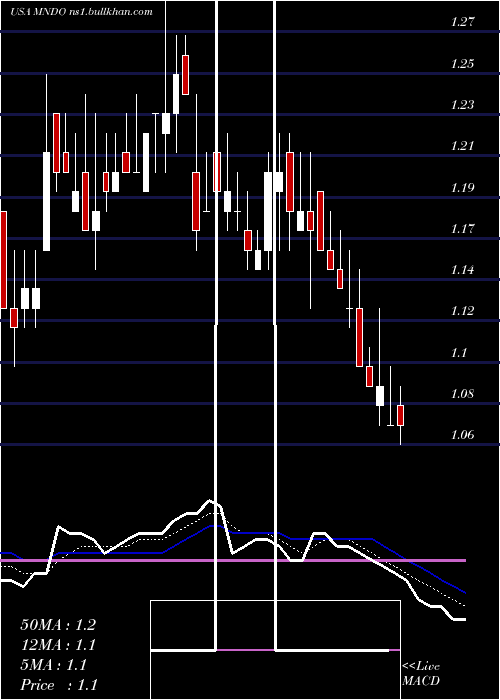Click the tall white candlestick rising to 1.21

click(x=46, y=201)
